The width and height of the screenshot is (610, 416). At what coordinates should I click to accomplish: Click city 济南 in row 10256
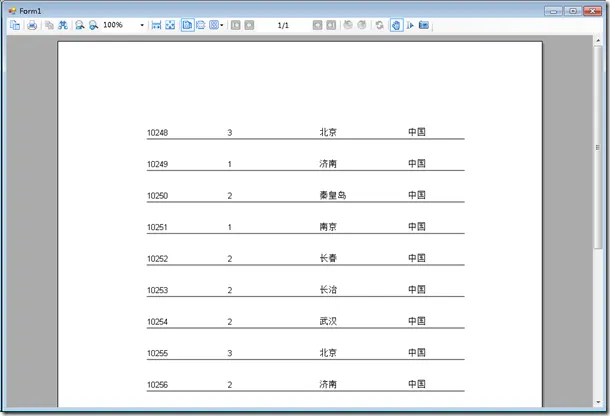pyautogui.click(x=328, y=384)
